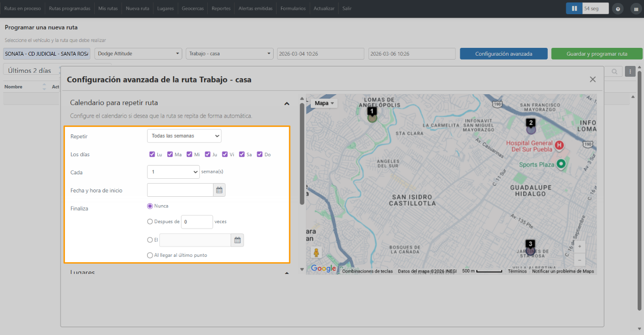
Task: Open calendar picker for Fecha y hora de inicio
Action: coord(219,190)
